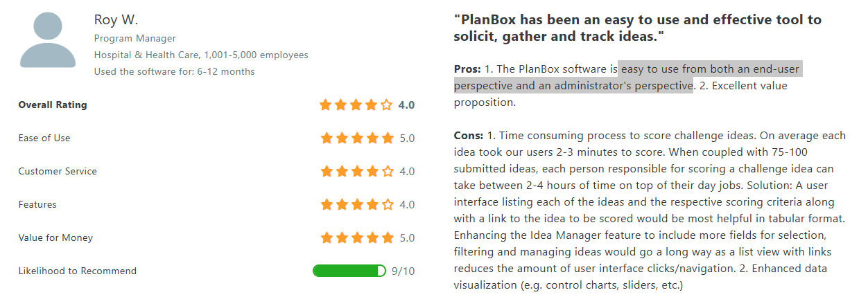
Task: Click the Overall Rating star row
Action: coord(356,105)
